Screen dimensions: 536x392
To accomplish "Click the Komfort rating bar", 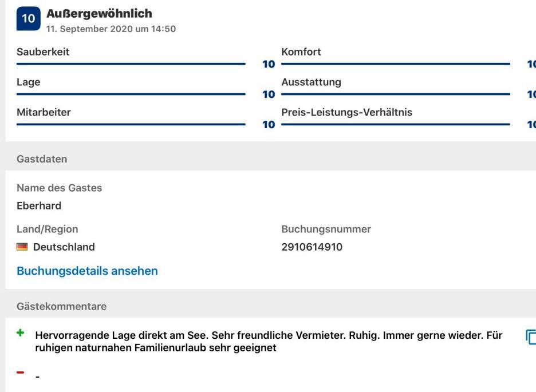I will pyautogui.click(x=395, y=64).
